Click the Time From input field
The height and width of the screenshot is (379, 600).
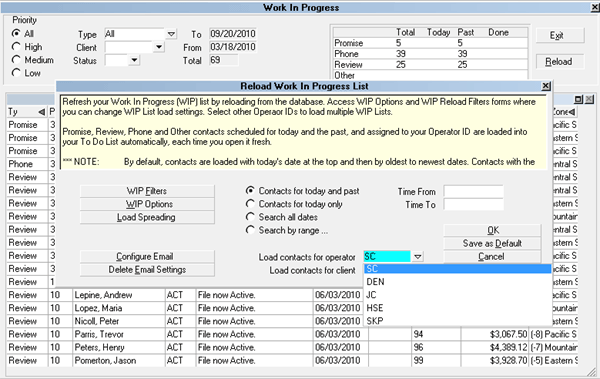point(473,191)
